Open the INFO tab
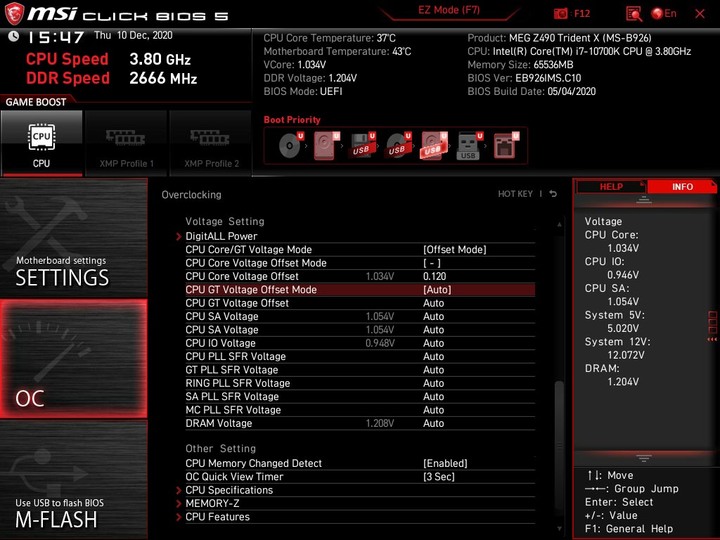The width and height of the screenshot is (720, 540). click(682, 186)
